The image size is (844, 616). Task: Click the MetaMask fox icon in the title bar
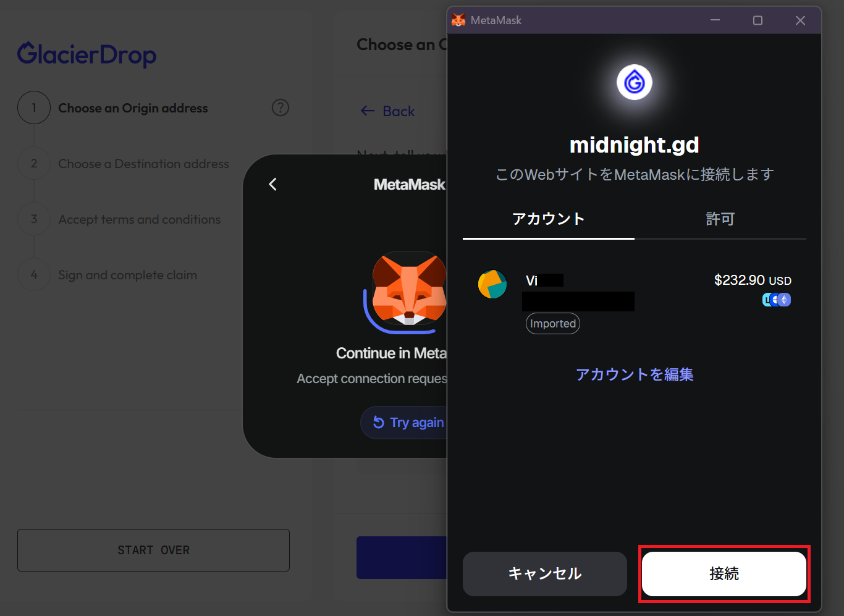point(458,20)
